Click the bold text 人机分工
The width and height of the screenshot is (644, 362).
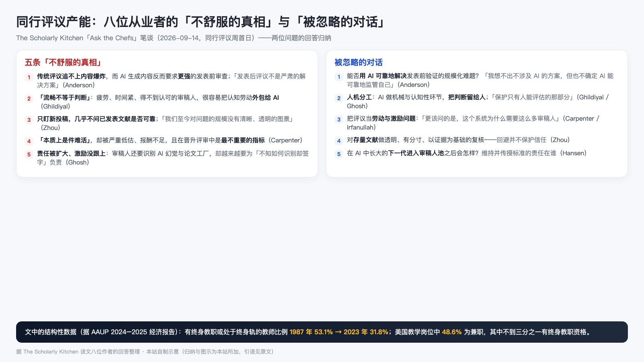[x=359, y=97]
